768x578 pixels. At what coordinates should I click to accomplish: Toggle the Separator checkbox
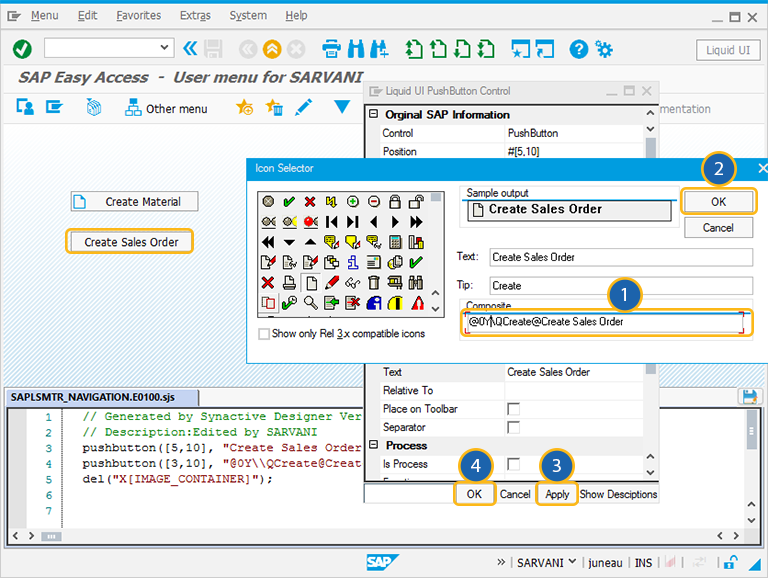513,427
